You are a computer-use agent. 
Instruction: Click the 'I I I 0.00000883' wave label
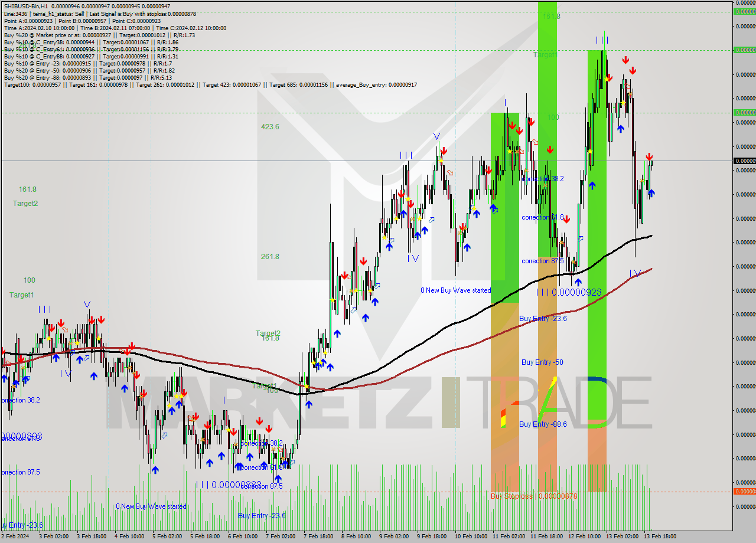pos(229,485)
